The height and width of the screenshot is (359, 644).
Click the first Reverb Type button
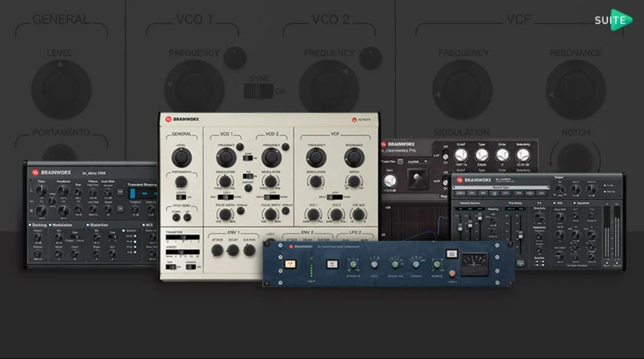tap(460, 193)
